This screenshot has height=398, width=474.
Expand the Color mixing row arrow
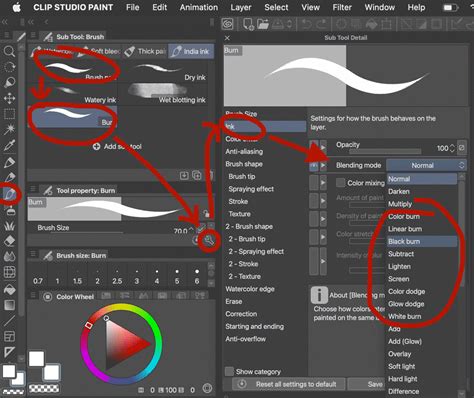(323, 183)
